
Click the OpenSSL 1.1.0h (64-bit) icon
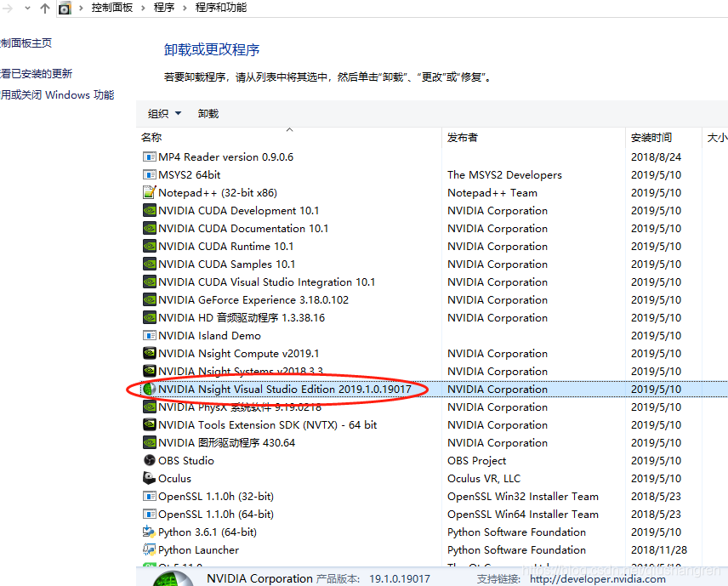pyautogui.click(x=149, y=514)
